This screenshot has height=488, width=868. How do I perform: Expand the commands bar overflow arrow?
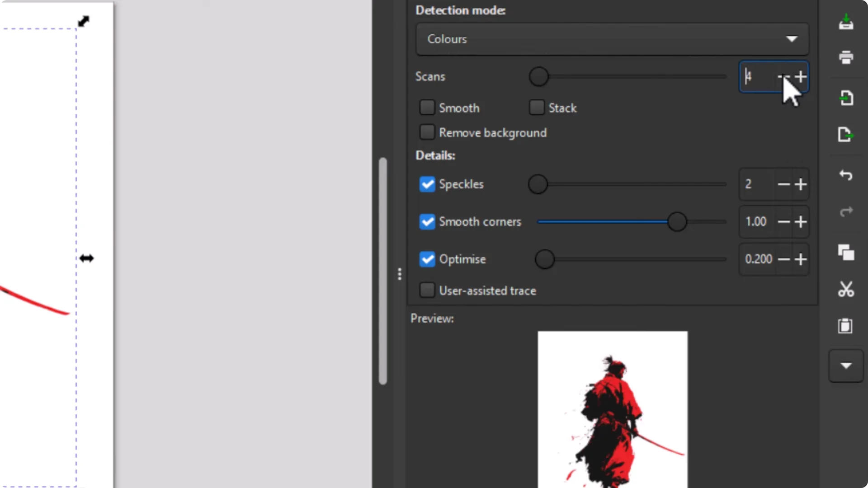(x=846, y=366)
